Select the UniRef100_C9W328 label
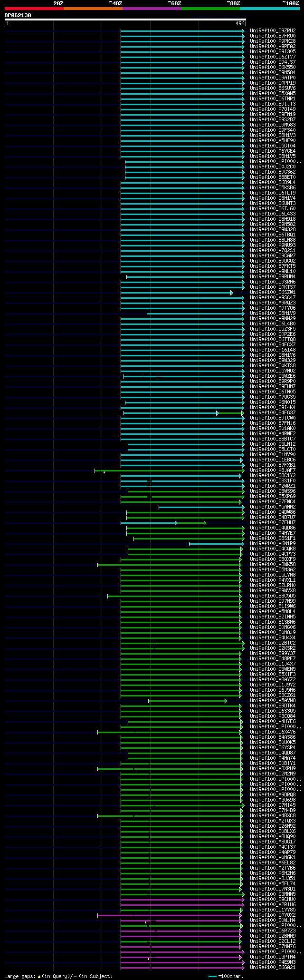 click(x=273, y=229)
